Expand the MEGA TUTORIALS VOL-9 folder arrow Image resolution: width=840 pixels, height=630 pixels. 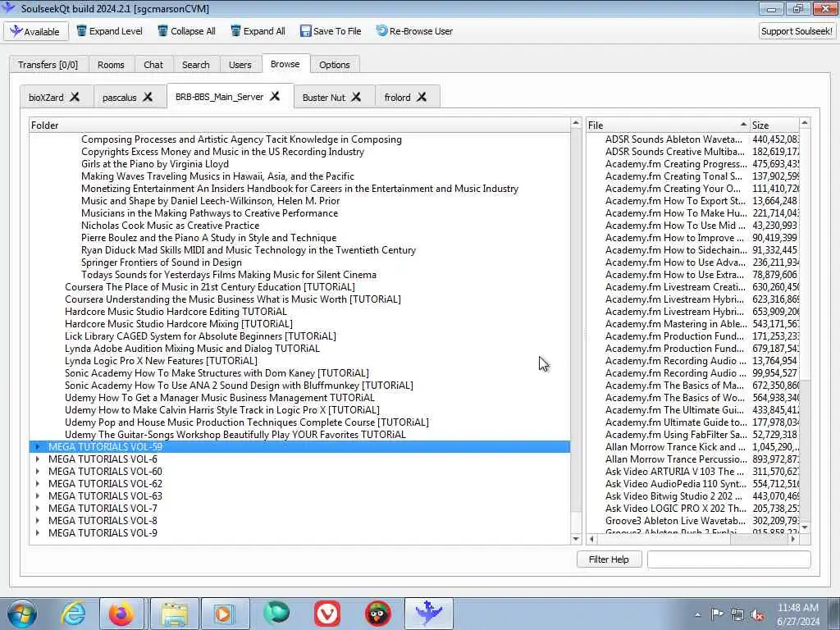[x=38, y=533]
